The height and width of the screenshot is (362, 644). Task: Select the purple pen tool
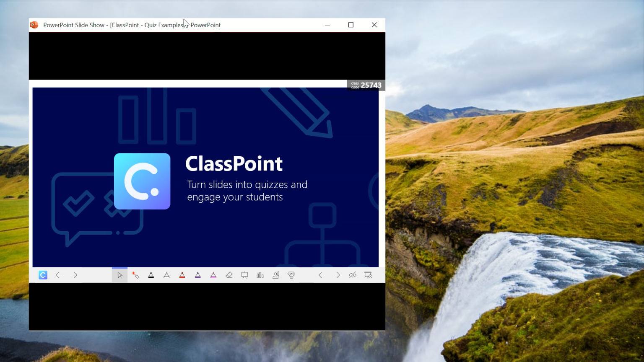click(x=197, y=275)
